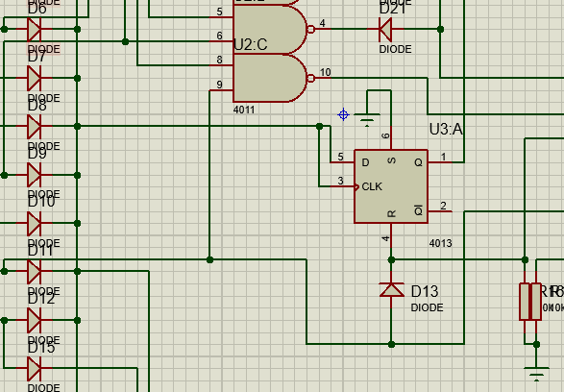This screenshot has height=392, width=564.
Task: Select the resistor pair at right edge
Action: tap(530, 302)
